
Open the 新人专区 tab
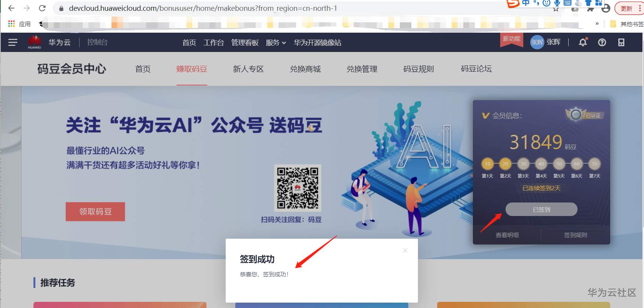[x=248, y=69]
